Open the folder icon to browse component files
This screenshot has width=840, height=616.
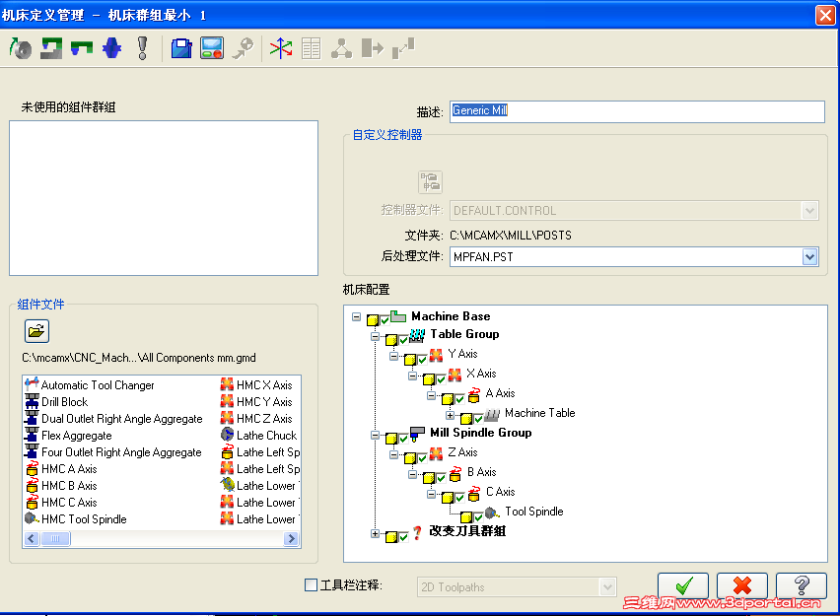(35, 330)
